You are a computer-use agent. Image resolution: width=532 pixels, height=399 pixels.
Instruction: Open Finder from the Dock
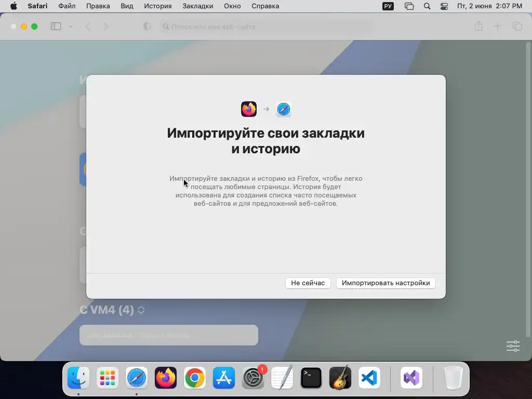point(78,378)
